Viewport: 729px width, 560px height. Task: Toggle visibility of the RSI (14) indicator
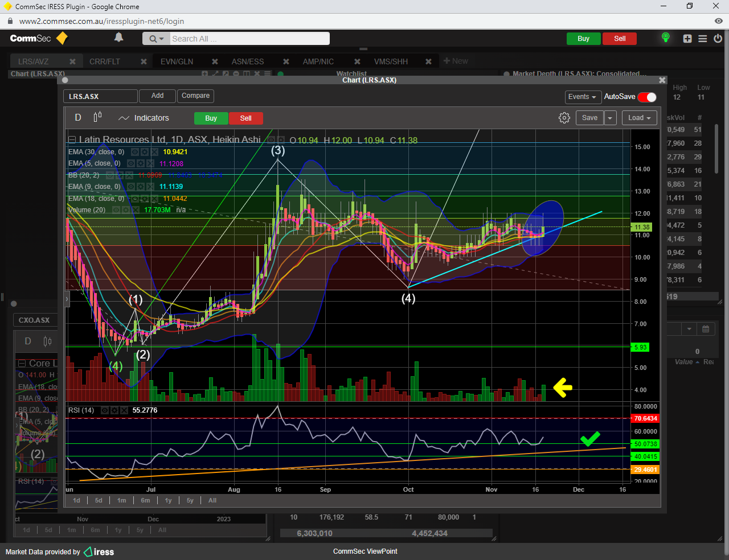point(105,410)
